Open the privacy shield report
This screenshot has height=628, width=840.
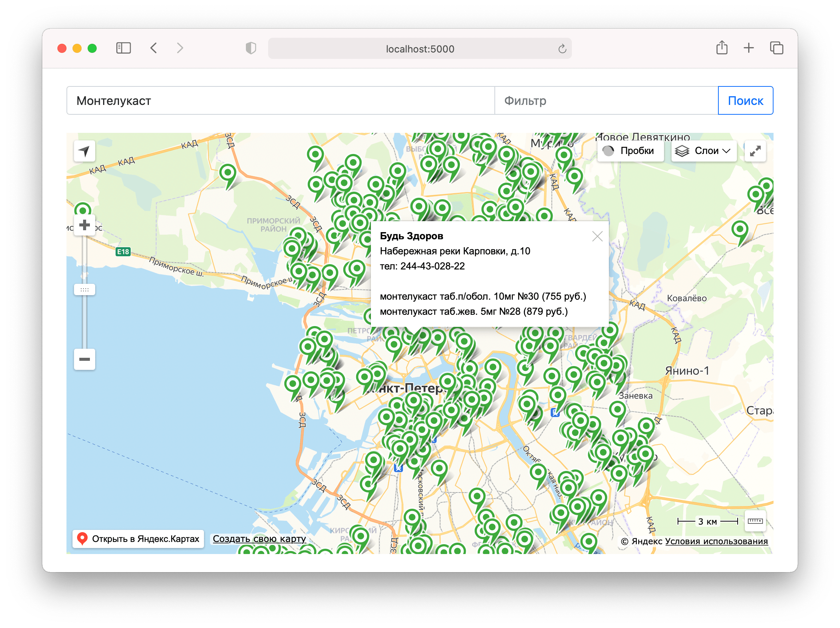(x=251, y=48)
